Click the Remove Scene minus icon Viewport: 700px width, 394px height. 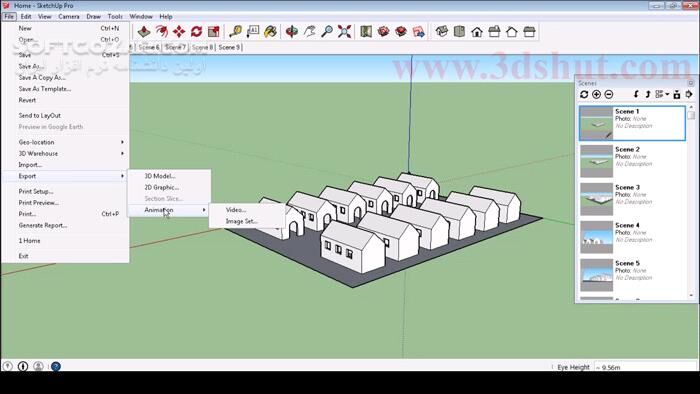pyautogui.click(x=608, y=94)
